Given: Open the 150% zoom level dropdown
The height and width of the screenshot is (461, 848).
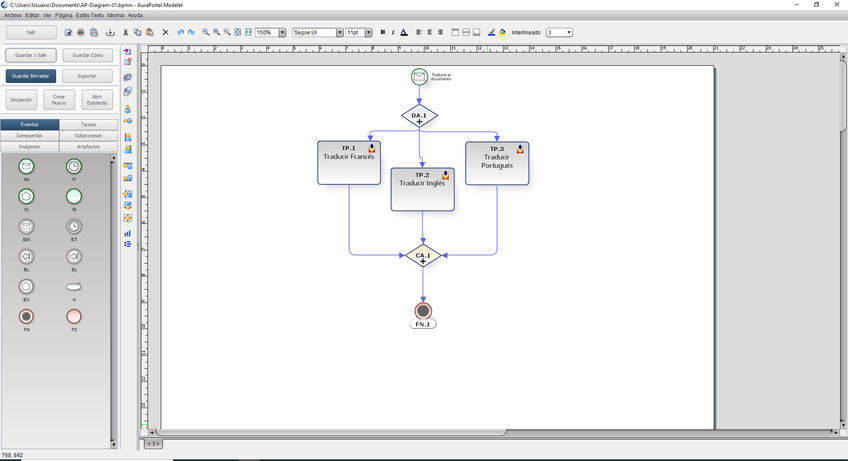Looking at the screenshot, I should [282, 32].
